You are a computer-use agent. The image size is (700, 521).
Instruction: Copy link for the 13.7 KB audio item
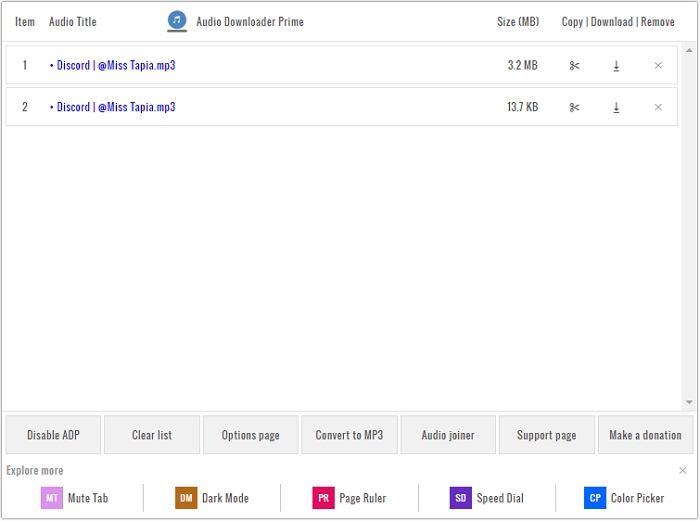tap(574, 108)
